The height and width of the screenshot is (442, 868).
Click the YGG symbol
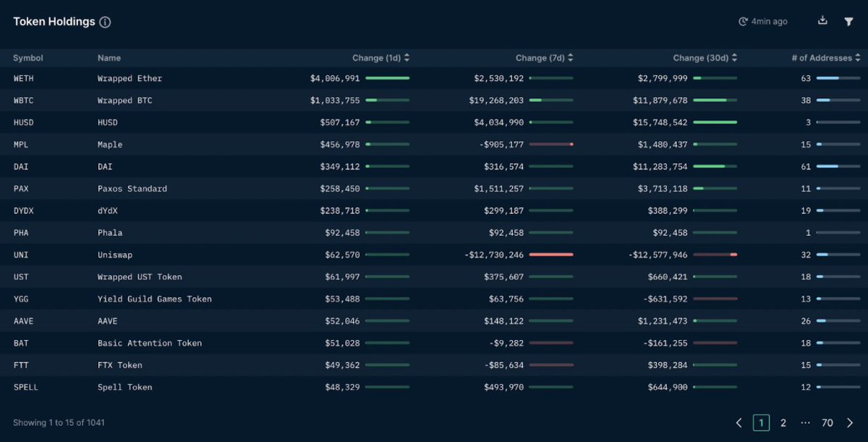pos(21,299)
